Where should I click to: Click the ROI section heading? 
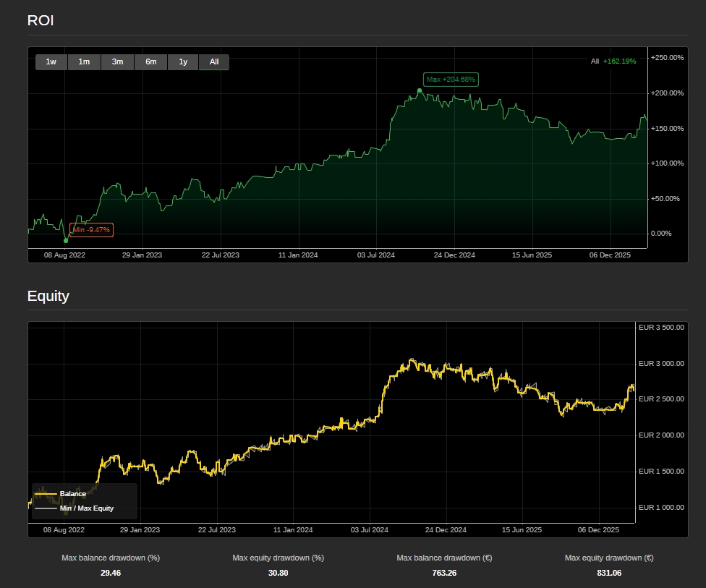[39, 20]
